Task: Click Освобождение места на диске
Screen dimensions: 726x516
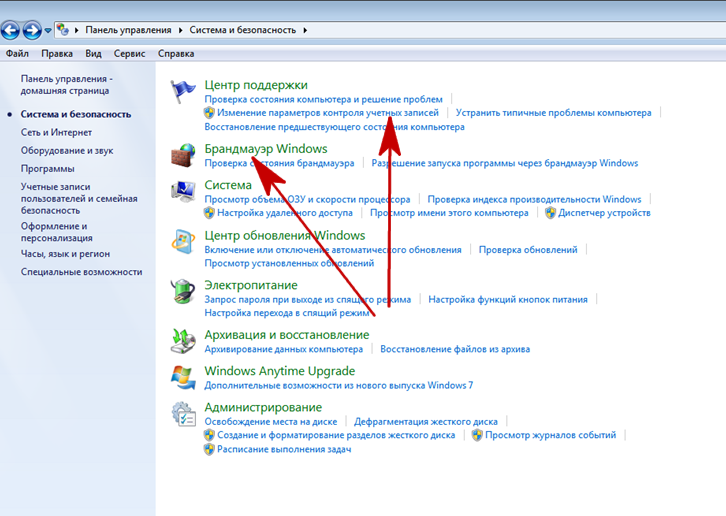Action: [x=271, y=422]
